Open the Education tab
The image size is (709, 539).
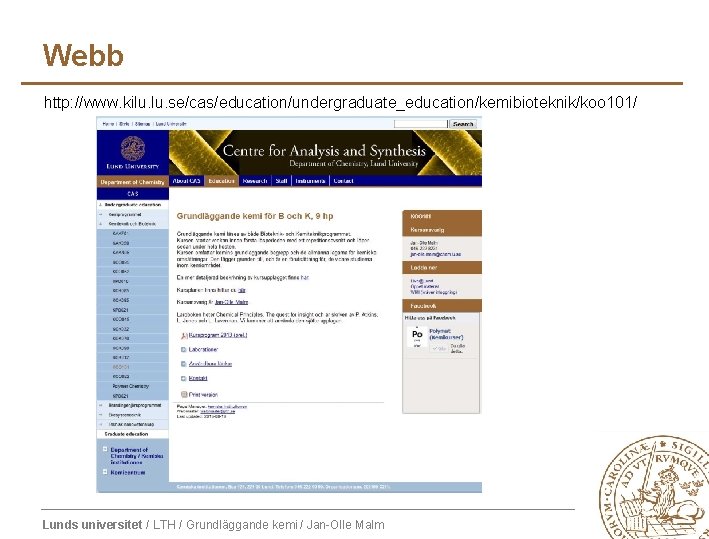[221, 181]
